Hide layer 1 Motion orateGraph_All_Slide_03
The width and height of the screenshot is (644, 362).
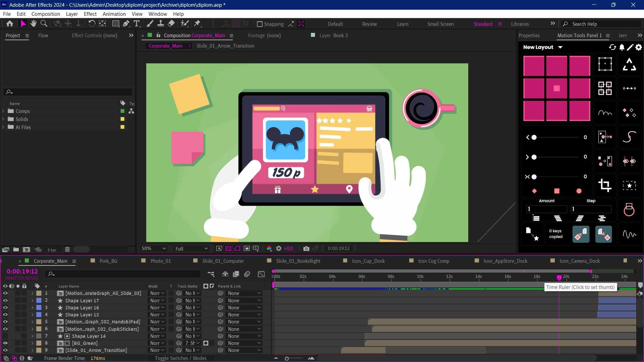click(5, 293)
